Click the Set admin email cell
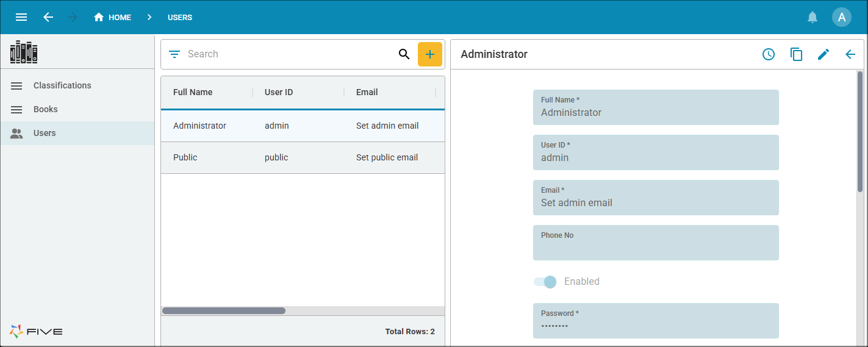The height and width of the screenshot is (347, 868). click(387, 126)
